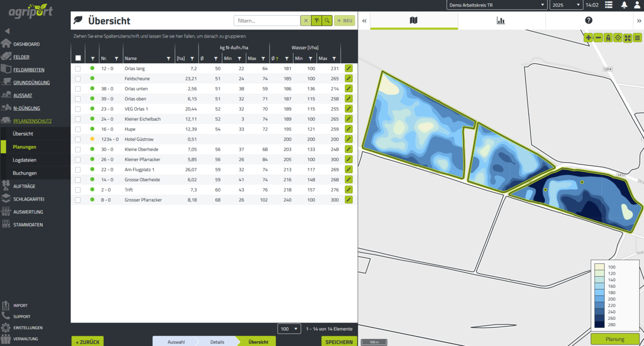This screenshot has width=644, height=346.
Task: Open the map layers menu icon
Action: coord(637,38)
